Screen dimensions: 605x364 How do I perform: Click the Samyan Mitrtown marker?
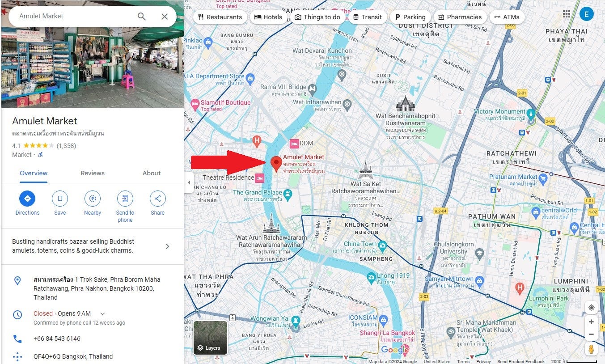(479, 281)
